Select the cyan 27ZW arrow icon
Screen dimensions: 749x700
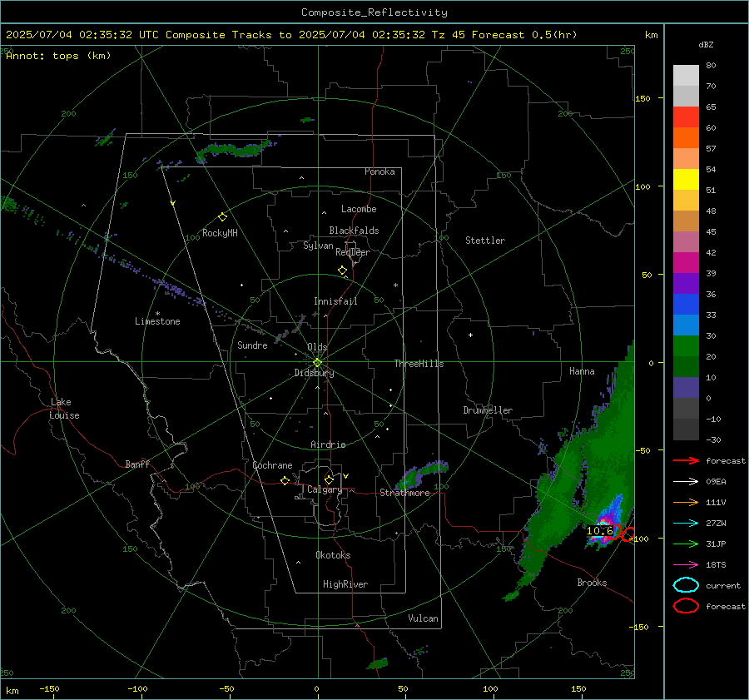(686, 524)
